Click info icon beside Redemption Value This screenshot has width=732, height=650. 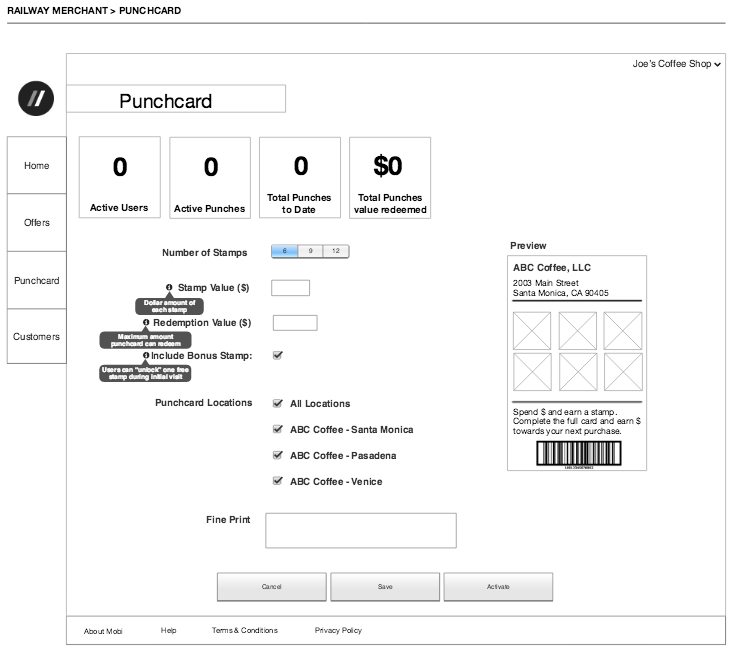pos(146,323)
